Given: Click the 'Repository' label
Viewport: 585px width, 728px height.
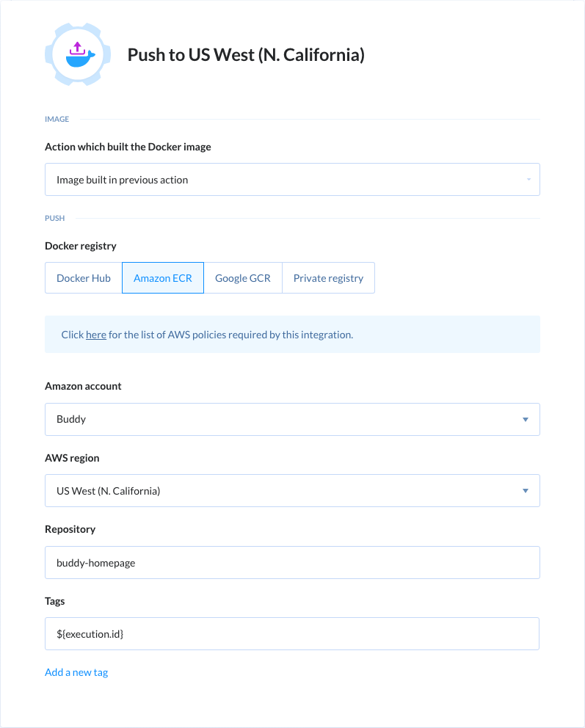Looking at the screenshot, I should click(x=70, y=529).
